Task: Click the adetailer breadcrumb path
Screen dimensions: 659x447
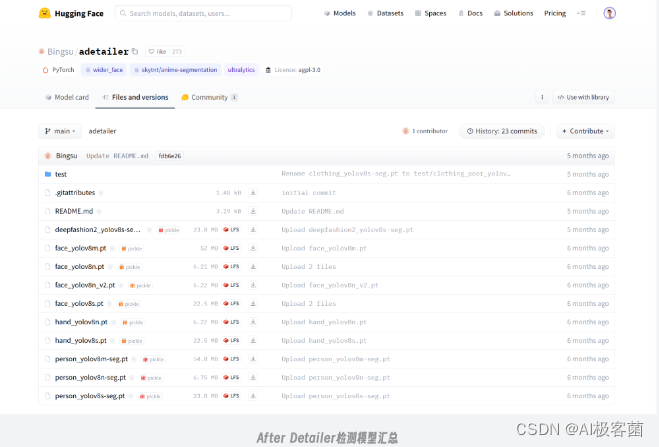Action: pos(102,131)
